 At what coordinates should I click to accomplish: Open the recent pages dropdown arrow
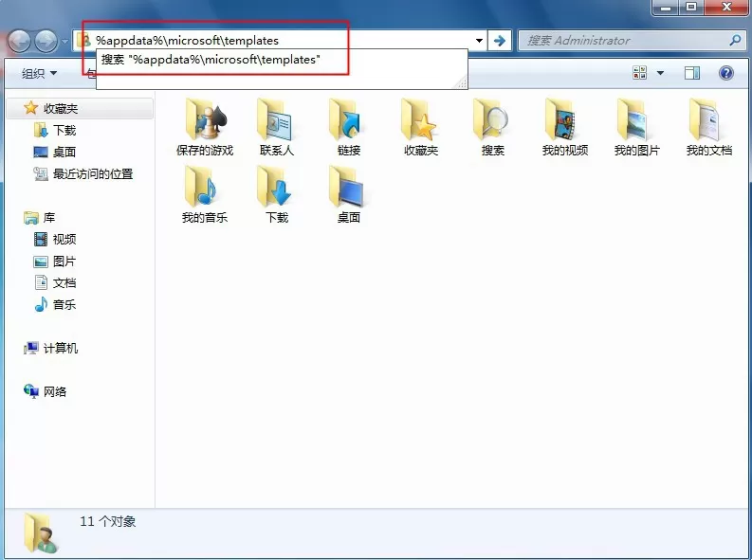click(64, 41)
